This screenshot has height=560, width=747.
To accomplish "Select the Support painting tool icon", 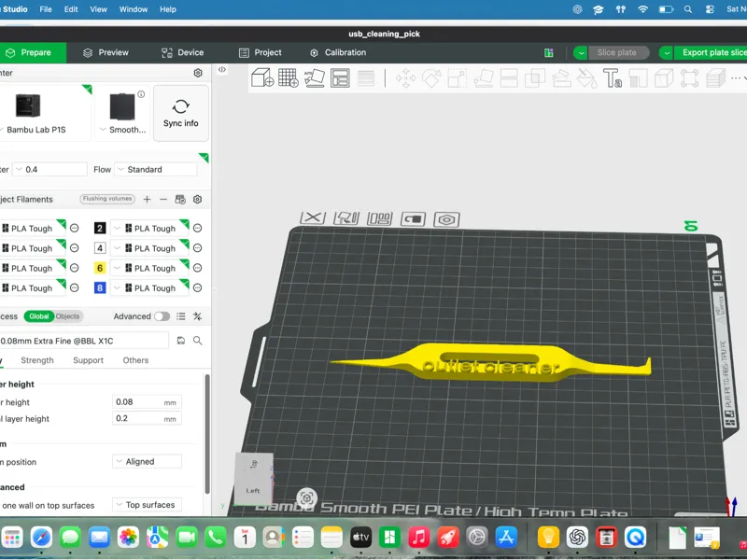I will (x=561, y=78).
